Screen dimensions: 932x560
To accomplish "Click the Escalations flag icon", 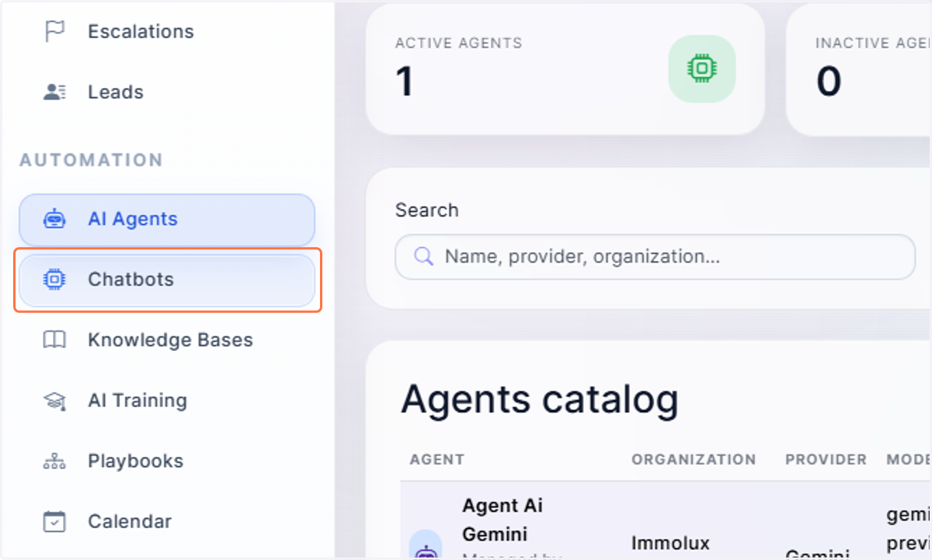I will 54,31.
